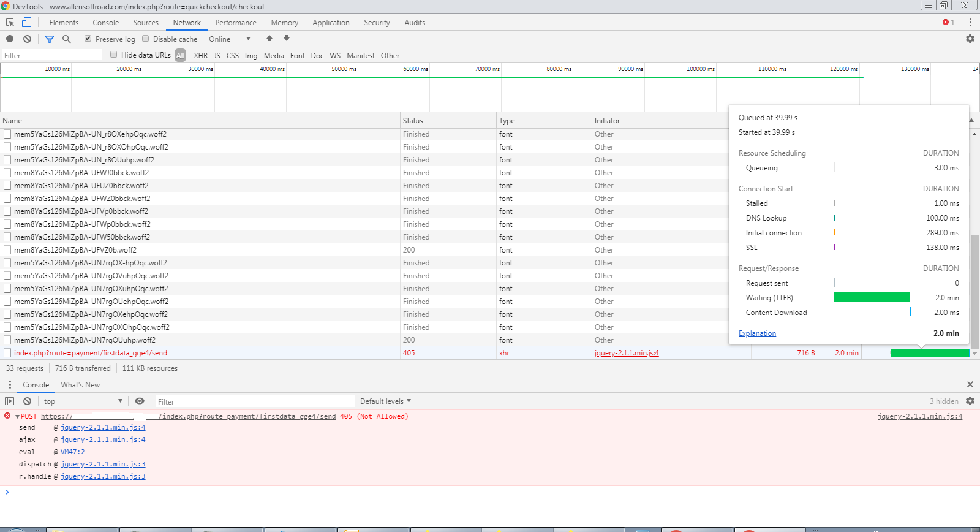Filter requests by Img
The image size is (980, 532).
(251, 55)
